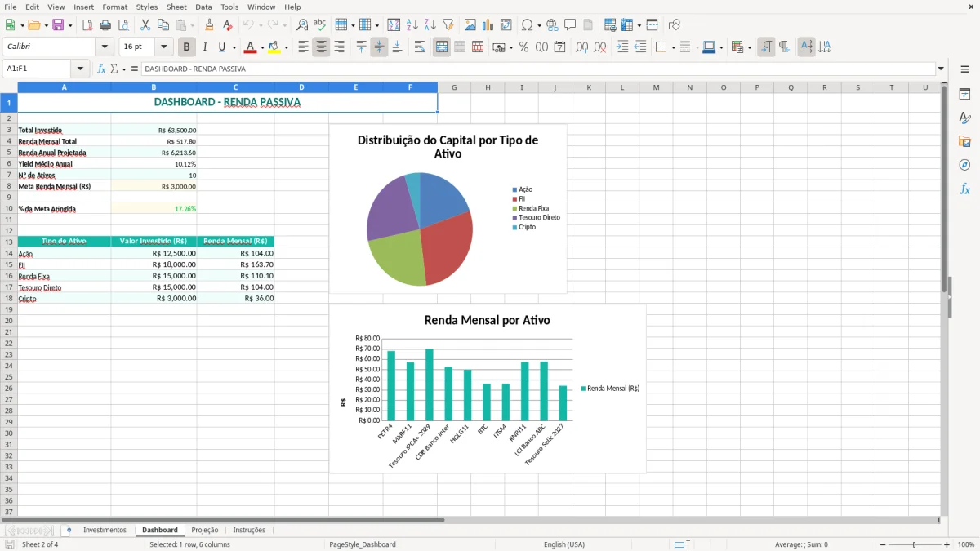The width and height of the screenshot is (980, 551).
Task: Open the font size dropdown
Action: pyautogui.click(x=163, y=47)
